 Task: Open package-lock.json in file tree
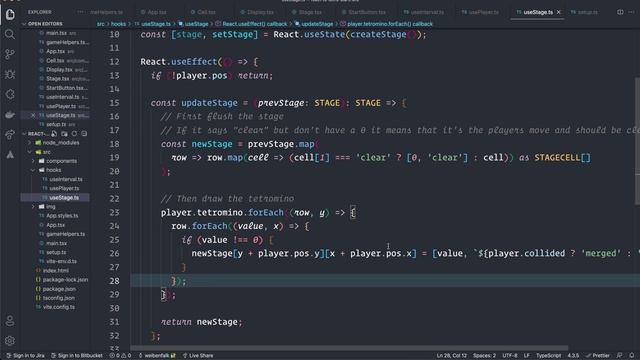pyautogui.click(x=65, y=280)
